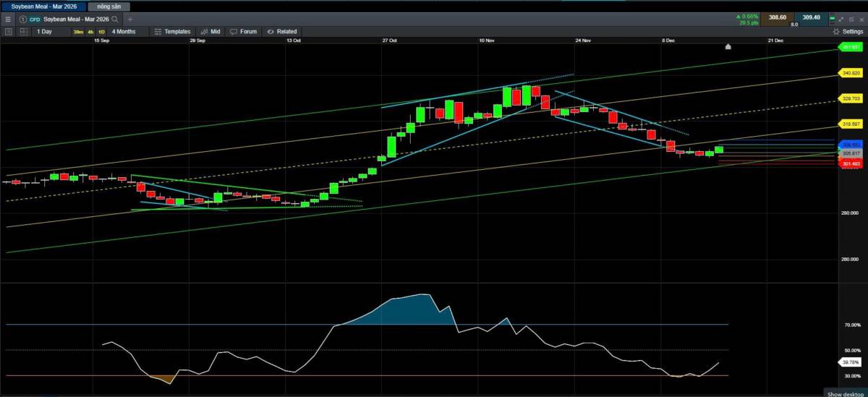
Task: Click the chart layout grid icon
Action: (x=24, y=32)
